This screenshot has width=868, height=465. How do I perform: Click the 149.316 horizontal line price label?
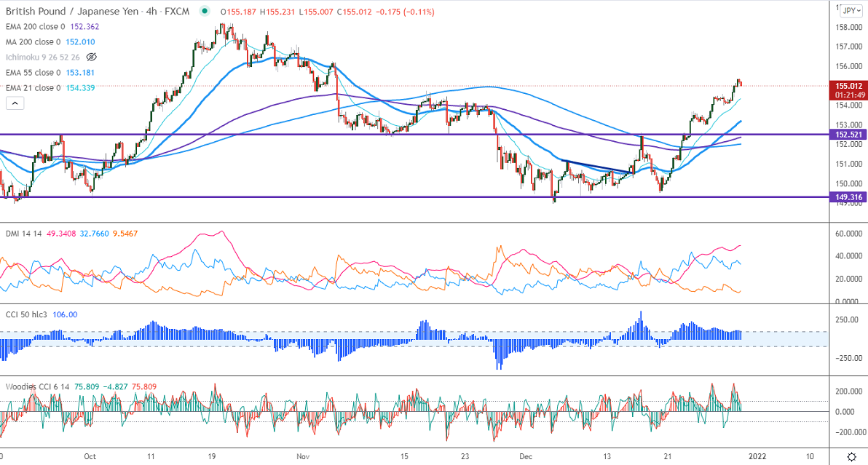[x=848, y=196]
